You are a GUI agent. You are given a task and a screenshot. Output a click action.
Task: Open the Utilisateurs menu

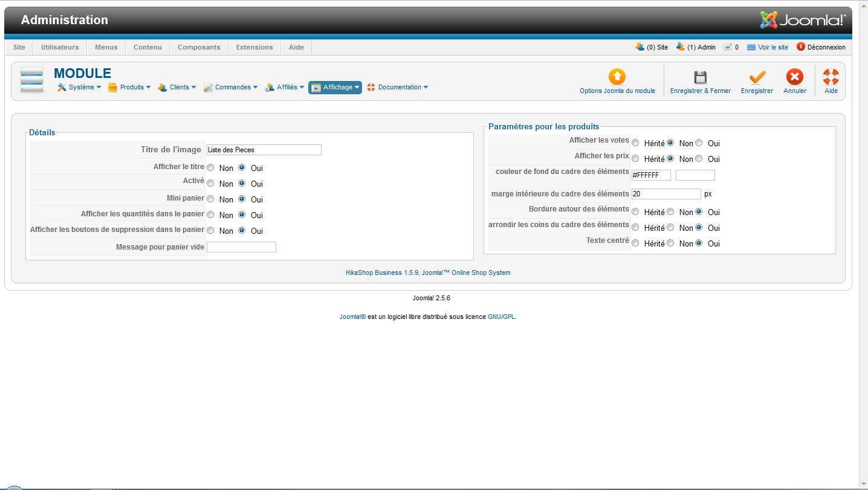60,47
